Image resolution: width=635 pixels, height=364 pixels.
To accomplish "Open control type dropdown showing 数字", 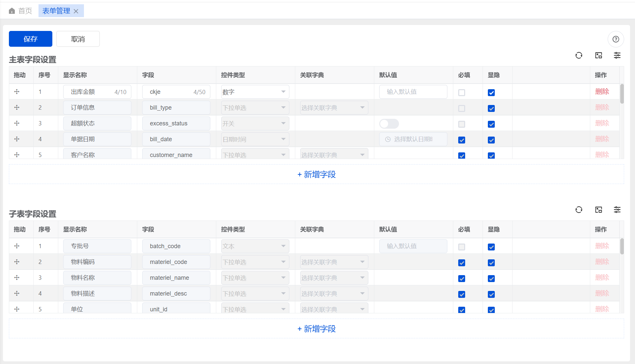I will tap(255, 92).
